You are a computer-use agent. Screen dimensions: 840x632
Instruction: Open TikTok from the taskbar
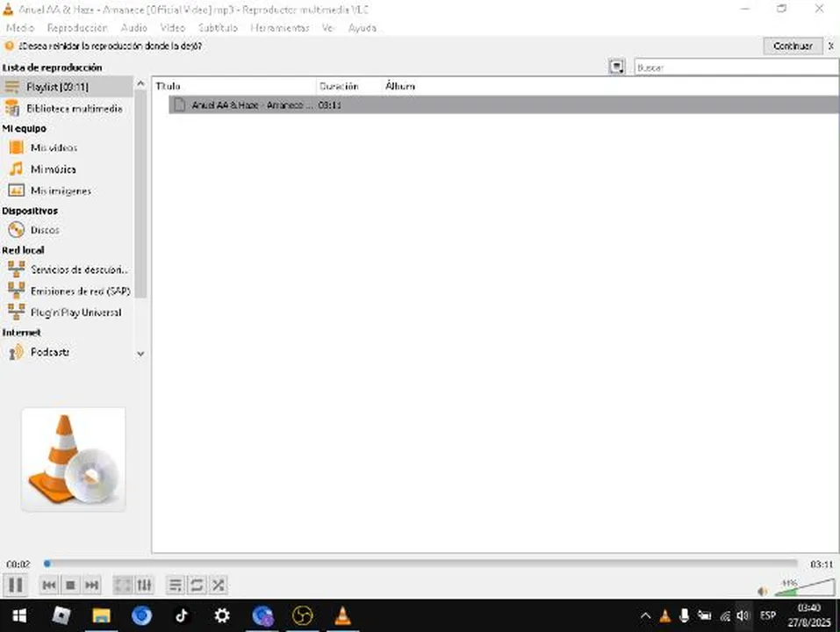tap(182, 615)
